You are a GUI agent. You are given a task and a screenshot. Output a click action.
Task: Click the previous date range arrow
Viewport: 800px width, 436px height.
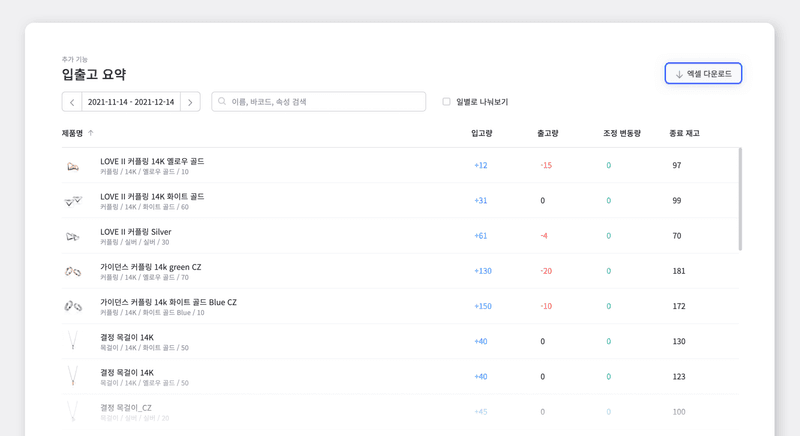pos(72,102)
